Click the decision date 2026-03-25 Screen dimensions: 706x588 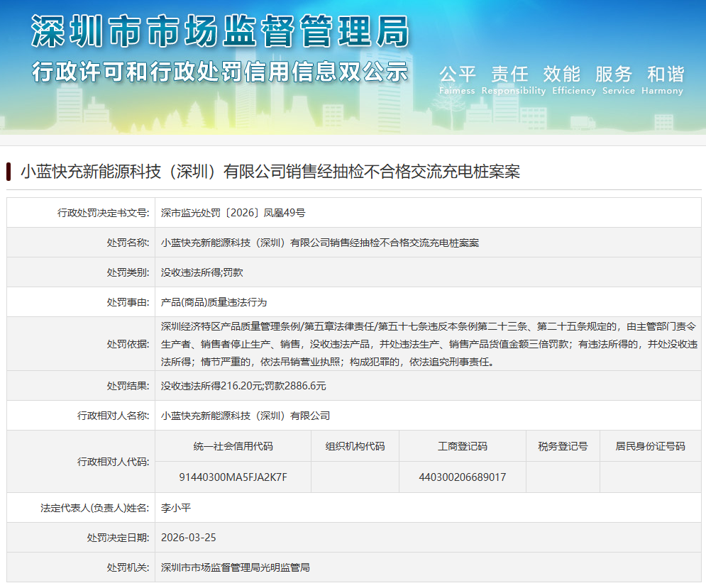point(188,538)
